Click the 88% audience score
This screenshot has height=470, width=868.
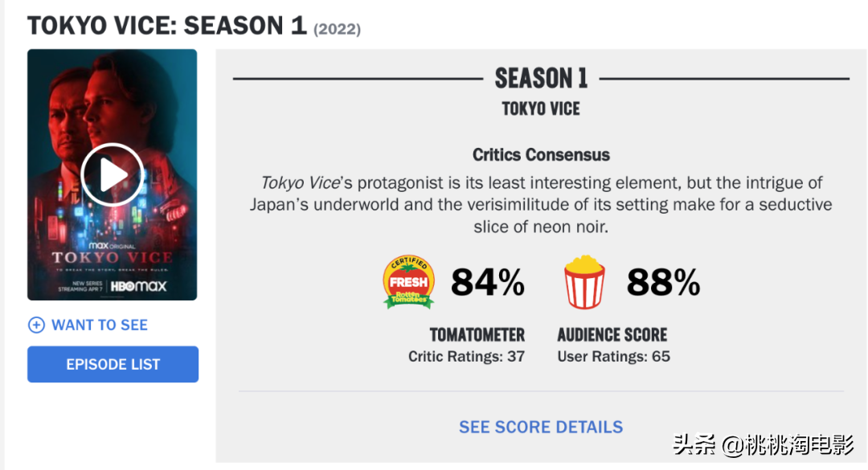tap(663, 282)
